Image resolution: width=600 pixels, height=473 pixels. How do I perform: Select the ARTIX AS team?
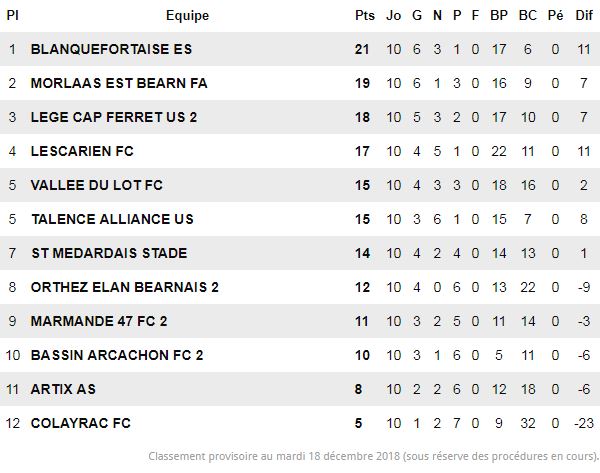[63, 389]
